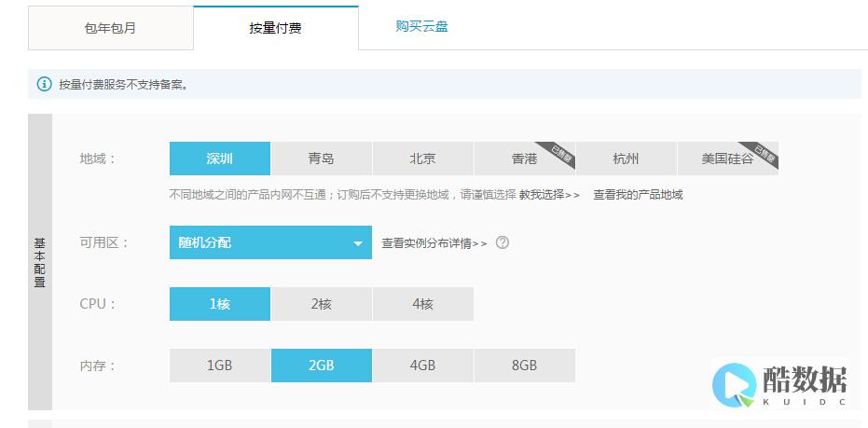Switch to the 按量付费 tab
Screen dimensions: 868x428
pyautogui.click(x=276, y=28)
